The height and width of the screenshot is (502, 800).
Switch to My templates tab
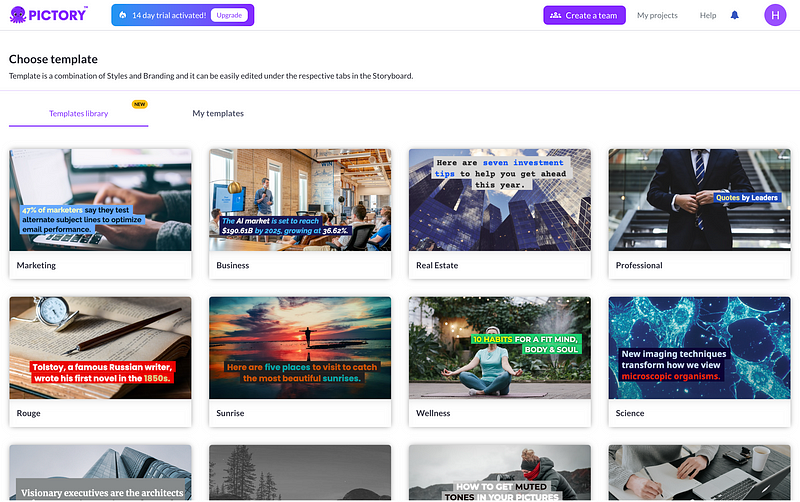pyautogui.click(x=218, y=113)
